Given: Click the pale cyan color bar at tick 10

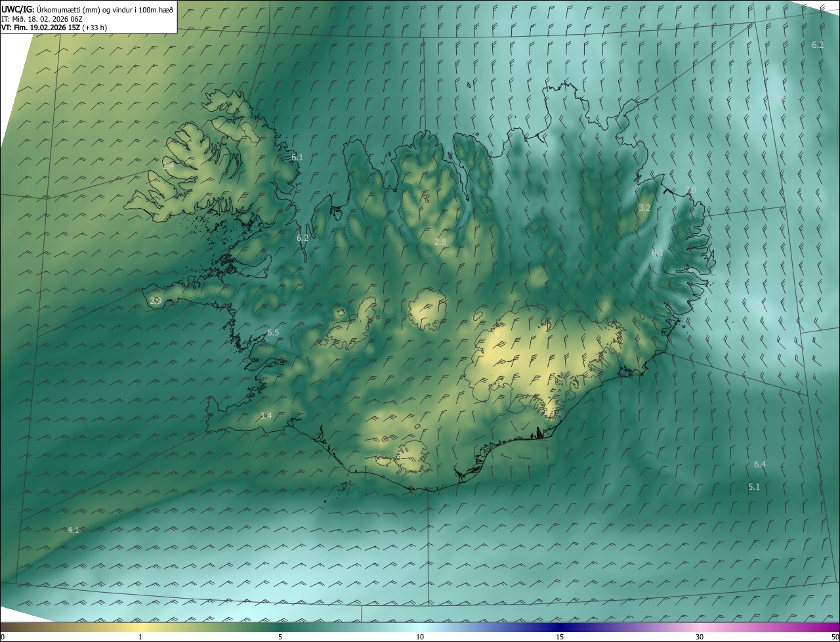Looking at the screenshot, I should [420, 627].
